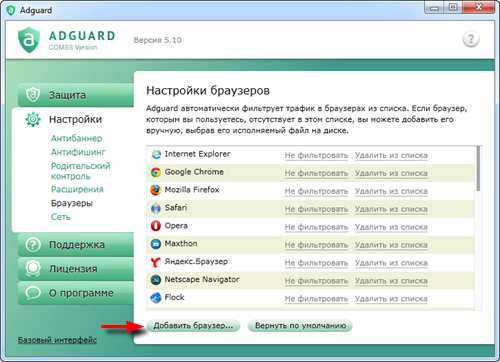
Task: Click Удалить из списка for Mozilla Firefox
Action: pos(391,191)
